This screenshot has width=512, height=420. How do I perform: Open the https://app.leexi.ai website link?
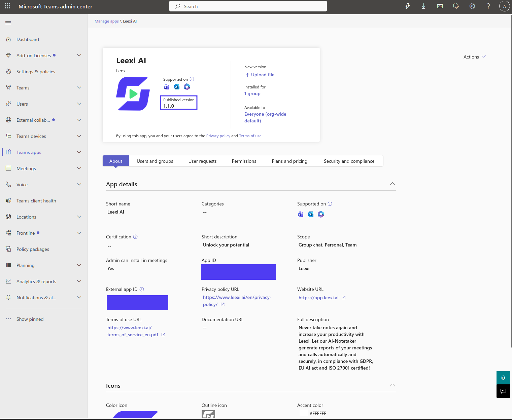pos(318,298)
